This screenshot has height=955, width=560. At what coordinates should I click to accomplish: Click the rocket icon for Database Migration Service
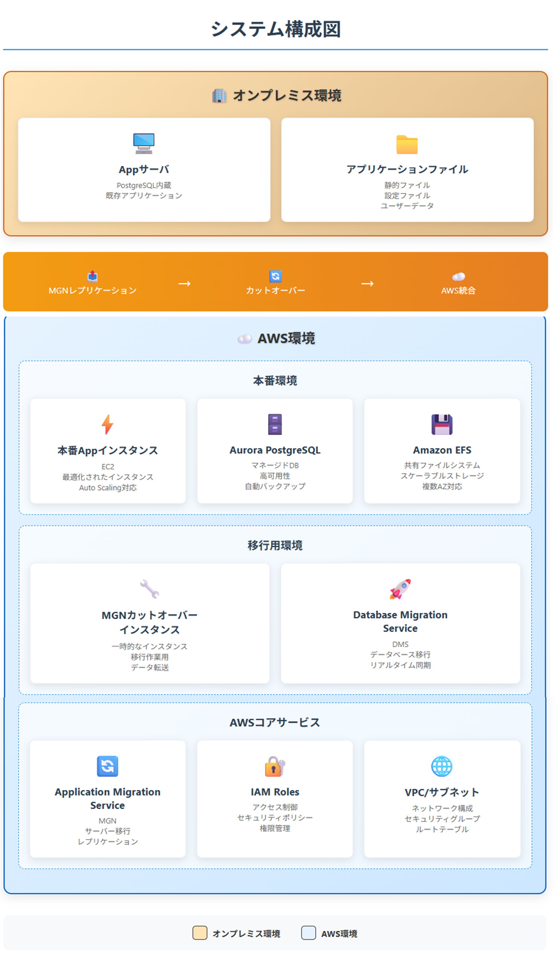(401, 589)
